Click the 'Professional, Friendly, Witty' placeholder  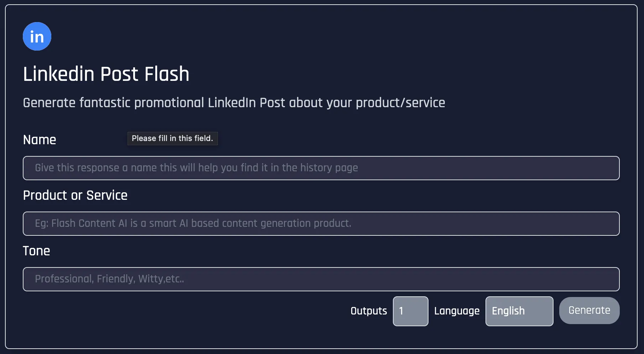coord(109,279)
